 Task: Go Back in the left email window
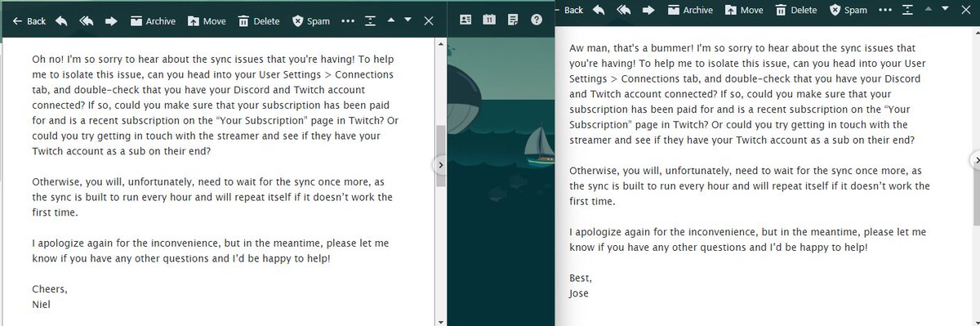pos(29,21)
